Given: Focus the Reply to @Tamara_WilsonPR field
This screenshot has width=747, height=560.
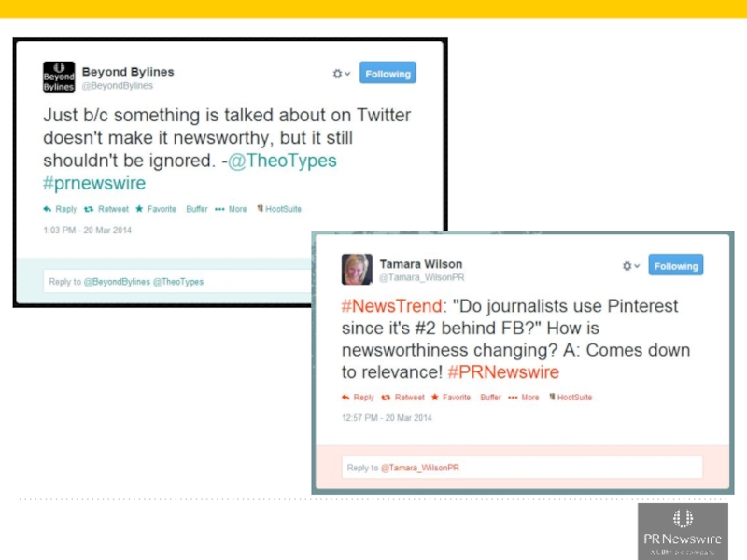Looking at the screenshot, I should pyautogui.click(x=522, y=468).
